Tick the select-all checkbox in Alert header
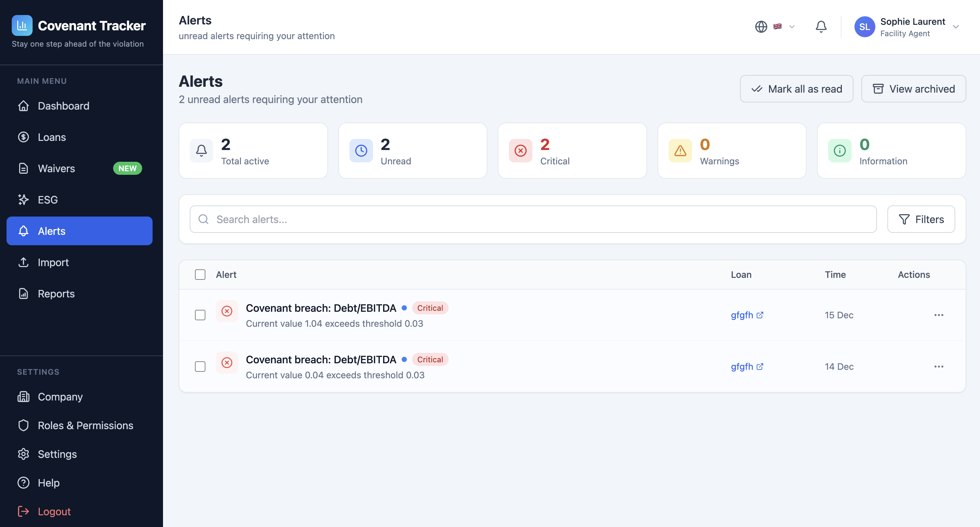 click(x=200, y=275)
